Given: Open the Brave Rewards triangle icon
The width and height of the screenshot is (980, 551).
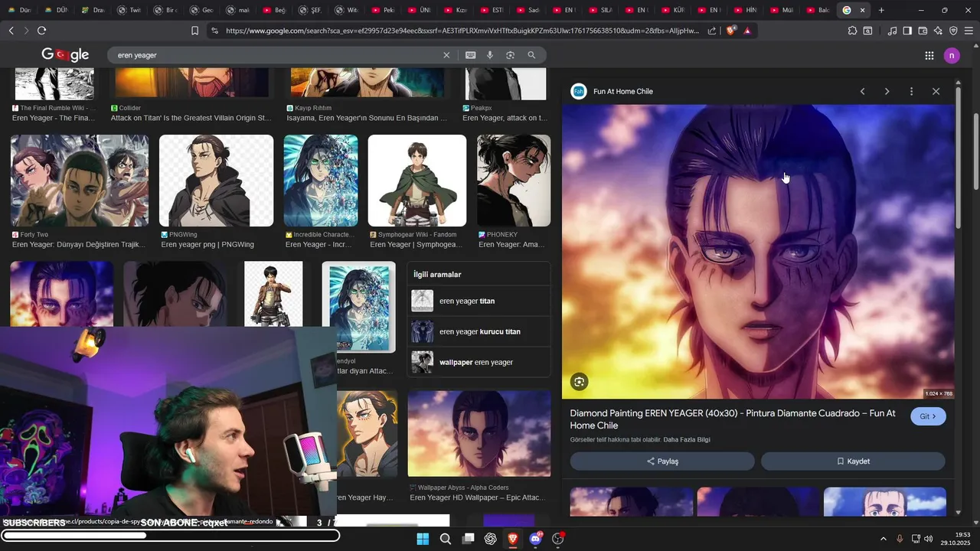Looking at the screenshot, I should [747, 31].
